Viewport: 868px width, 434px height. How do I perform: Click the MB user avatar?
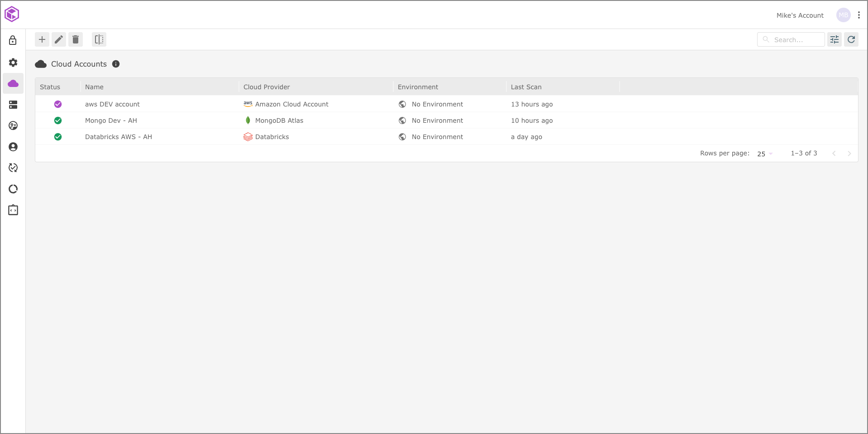click(843, 15)
